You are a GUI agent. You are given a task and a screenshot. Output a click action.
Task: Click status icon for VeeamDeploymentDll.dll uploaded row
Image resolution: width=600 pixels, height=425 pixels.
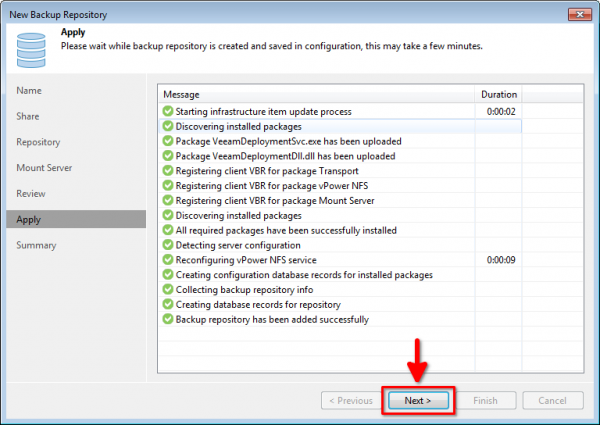click(167, 156)
